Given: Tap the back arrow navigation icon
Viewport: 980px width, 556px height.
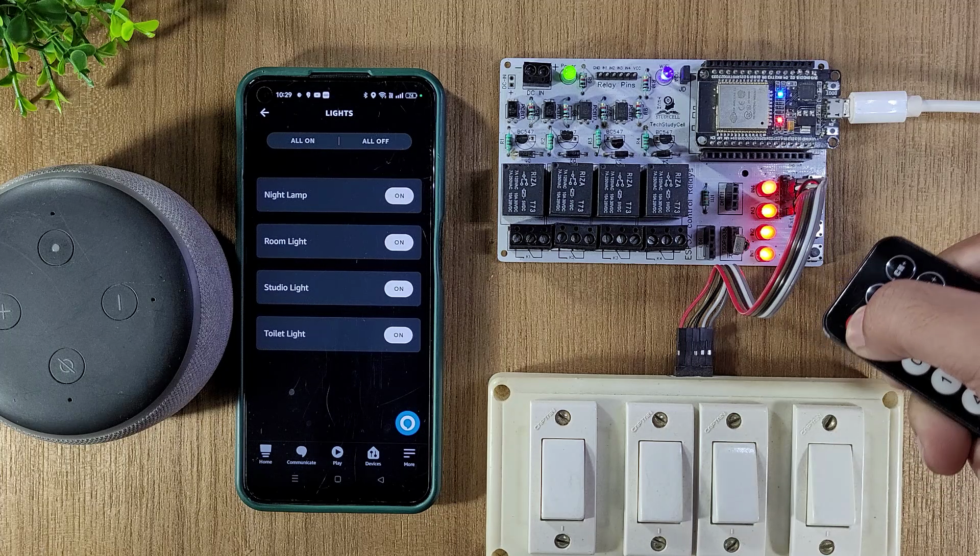Looking at the screenshot, I should click(x=264, y=113).
